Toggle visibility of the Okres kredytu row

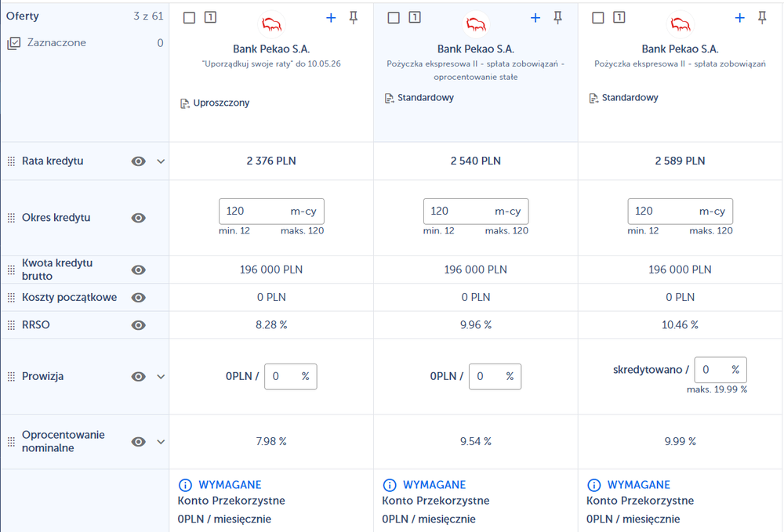pyautogui.click(x=139, y=218)
